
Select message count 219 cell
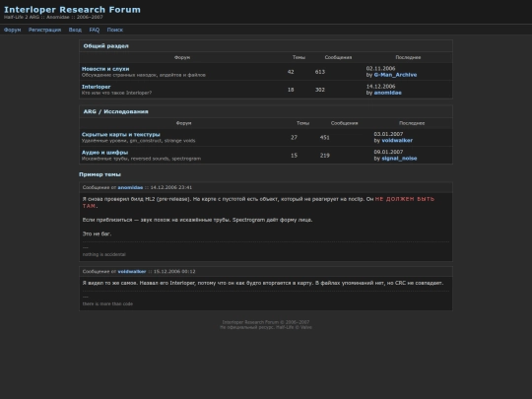pyautogui.click(x=325, y=156)
